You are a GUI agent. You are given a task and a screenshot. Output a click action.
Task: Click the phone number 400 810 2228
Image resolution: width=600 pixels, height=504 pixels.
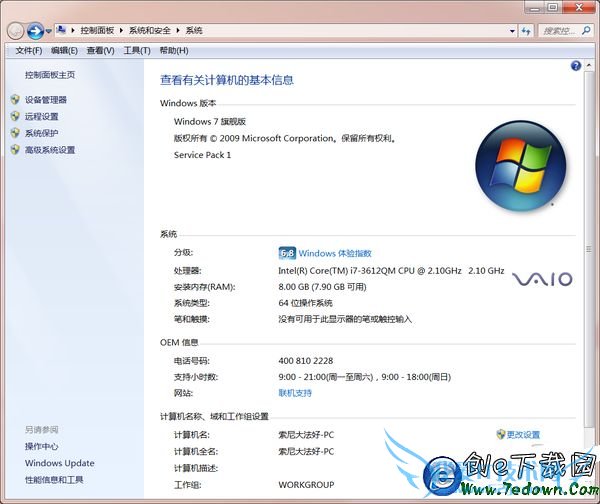tap(306, 360)
